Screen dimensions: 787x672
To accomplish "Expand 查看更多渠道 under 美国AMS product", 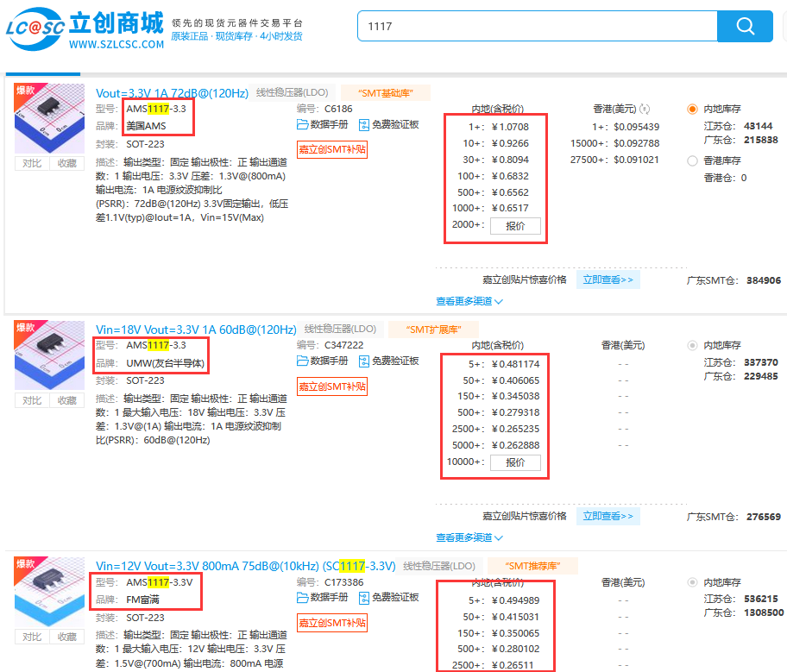I will [469, 301].
